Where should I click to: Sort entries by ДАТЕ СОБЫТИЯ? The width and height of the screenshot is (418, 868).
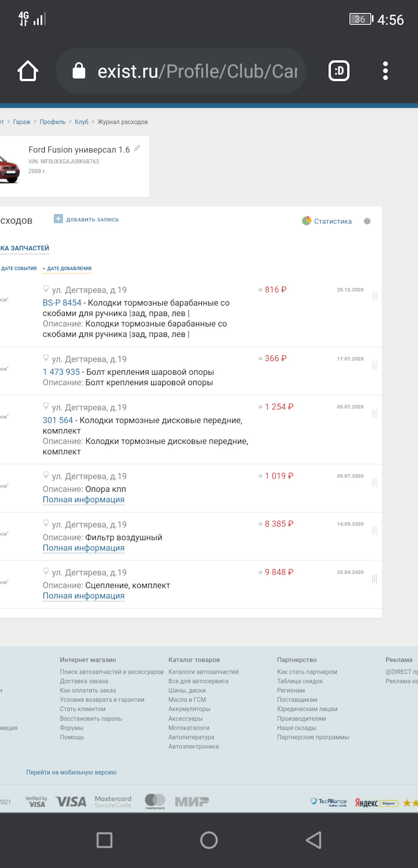coord(18,268)
